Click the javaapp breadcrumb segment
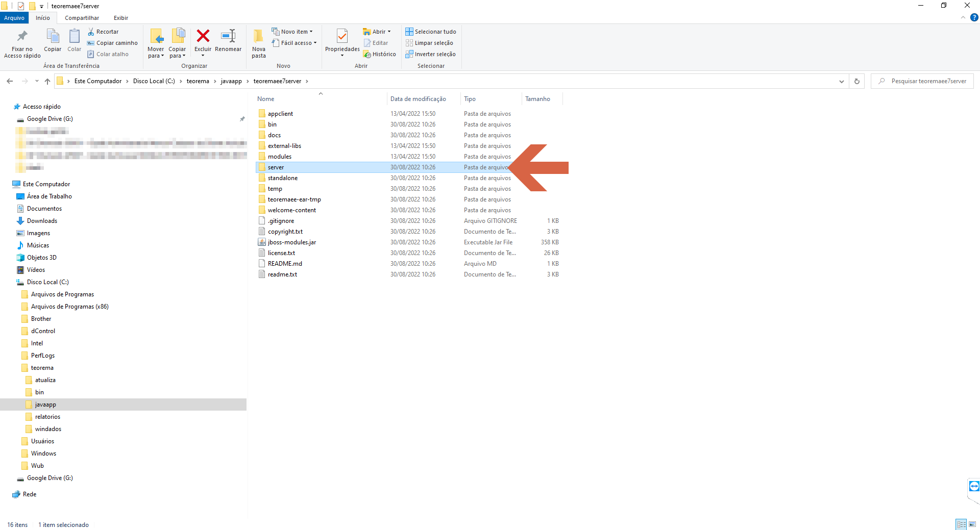The width and height of the screenshot is (980, 530). click(x=231, y=81)
